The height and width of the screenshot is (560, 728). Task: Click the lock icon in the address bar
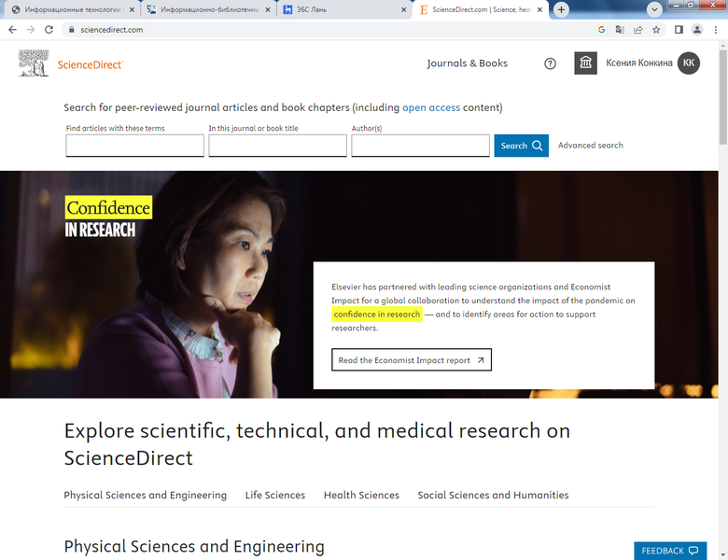[71, 30]
